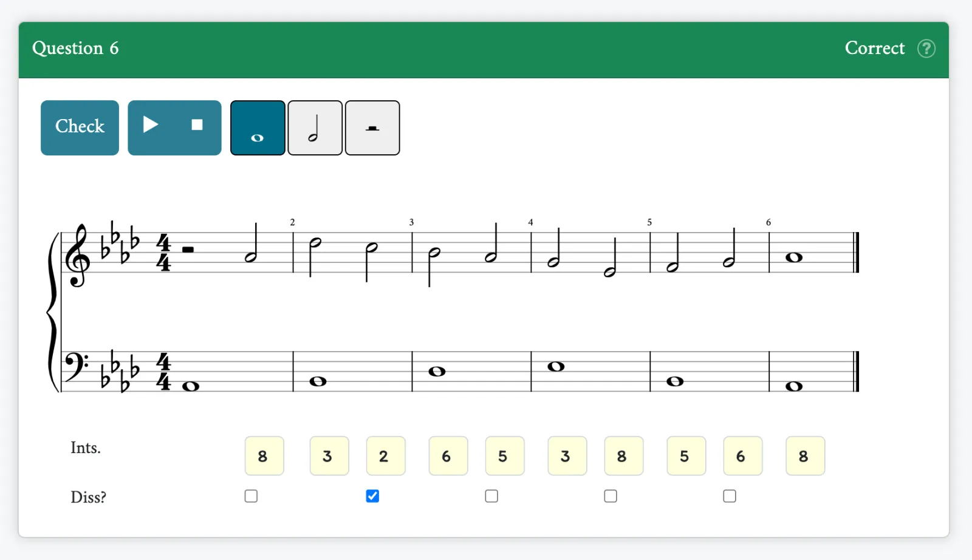Click the interval box showing 2
Viewport: 972px width, 560px height.
click(386, 456)
